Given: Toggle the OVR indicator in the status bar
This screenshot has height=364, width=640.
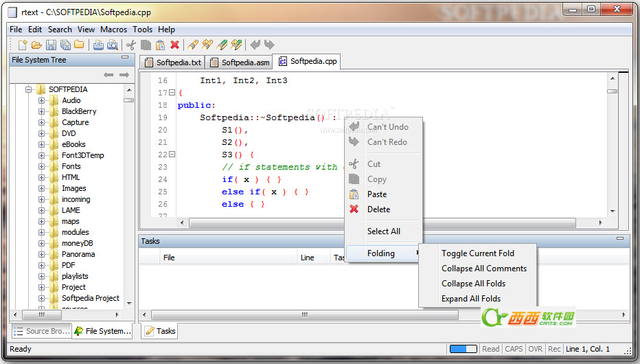Looking at the screenshot, I should (536, 349).
